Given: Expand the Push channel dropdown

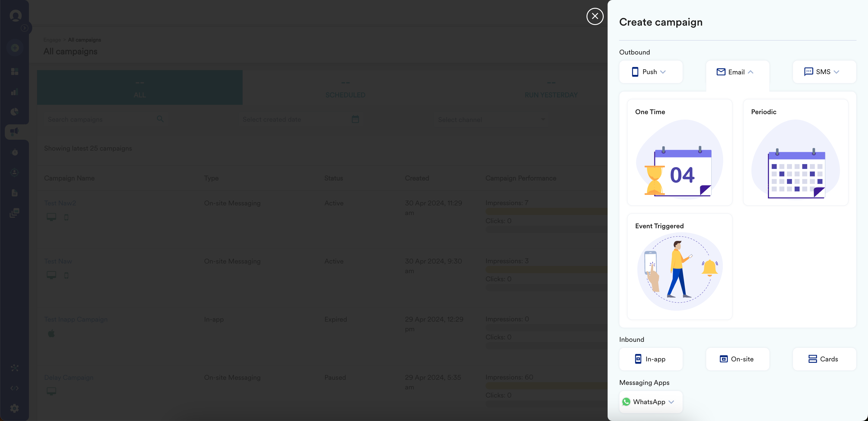Looking at the screenshot, I should coord(651,72).
